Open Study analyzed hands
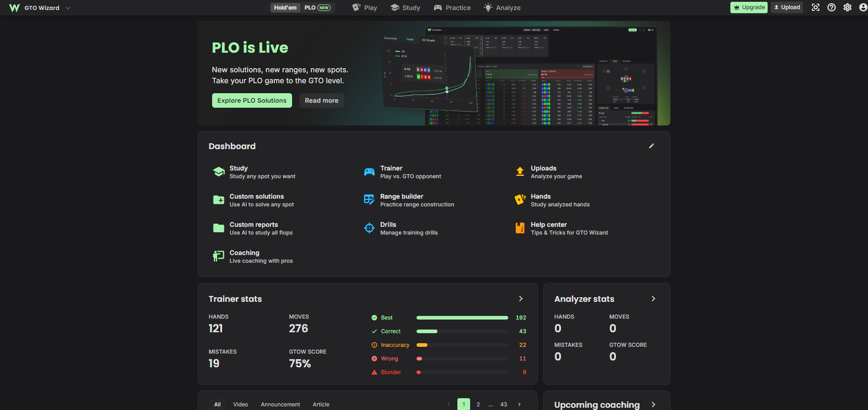The image size is (868, 410). pyautogui.click(x=560, y=205)
